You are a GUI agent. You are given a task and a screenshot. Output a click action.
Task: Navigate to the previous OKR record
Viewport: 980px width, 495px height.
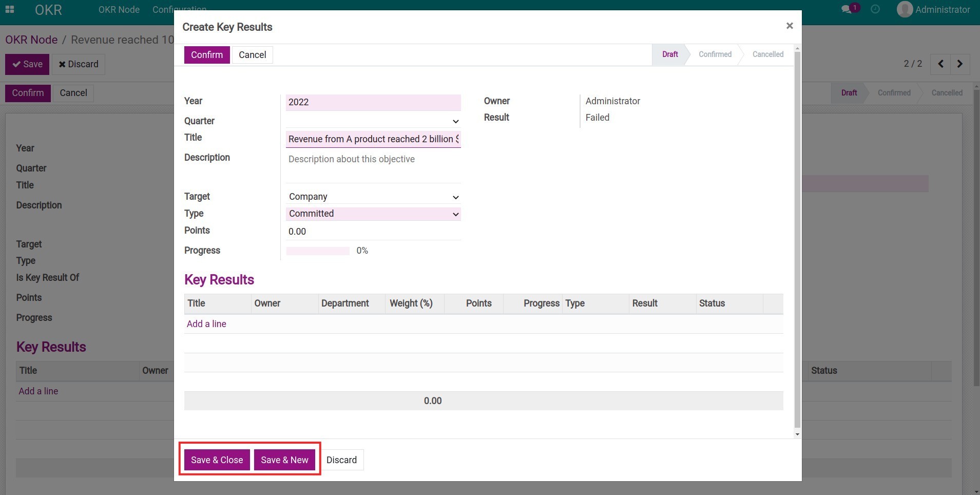940,64
